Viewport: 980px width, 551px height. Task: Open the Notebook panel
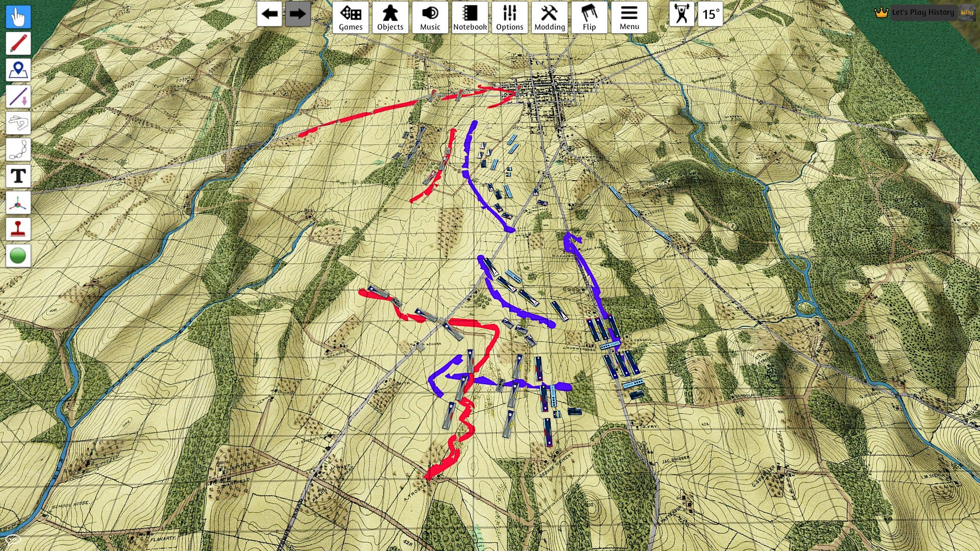pos(470,17)
